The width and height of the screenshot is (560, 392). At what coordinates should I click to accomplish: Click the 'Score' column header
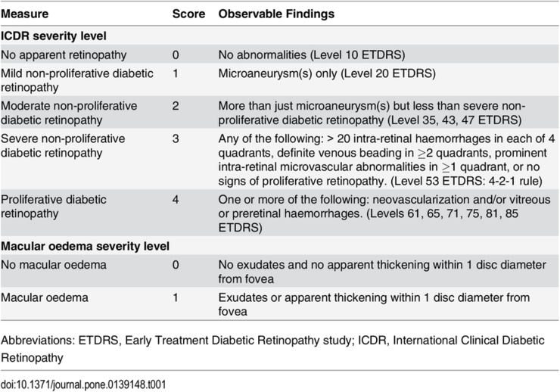pyautogui.click(x=188, y=14)
